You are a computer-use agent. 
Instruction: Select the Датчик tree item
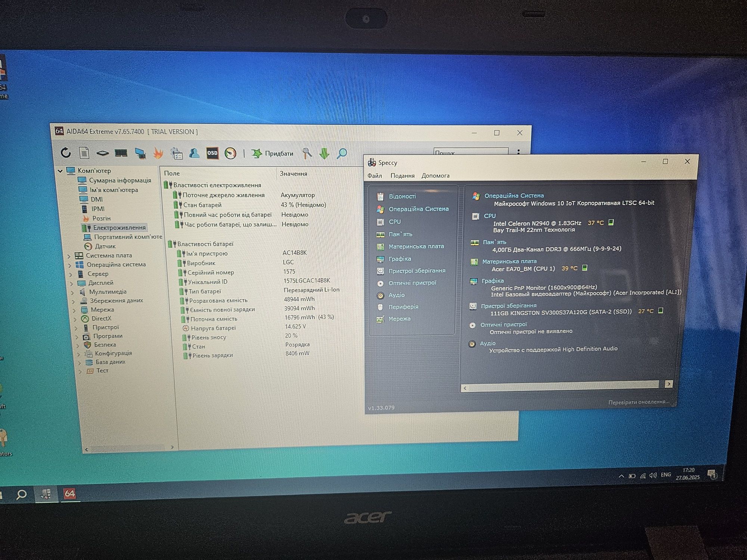105,246
